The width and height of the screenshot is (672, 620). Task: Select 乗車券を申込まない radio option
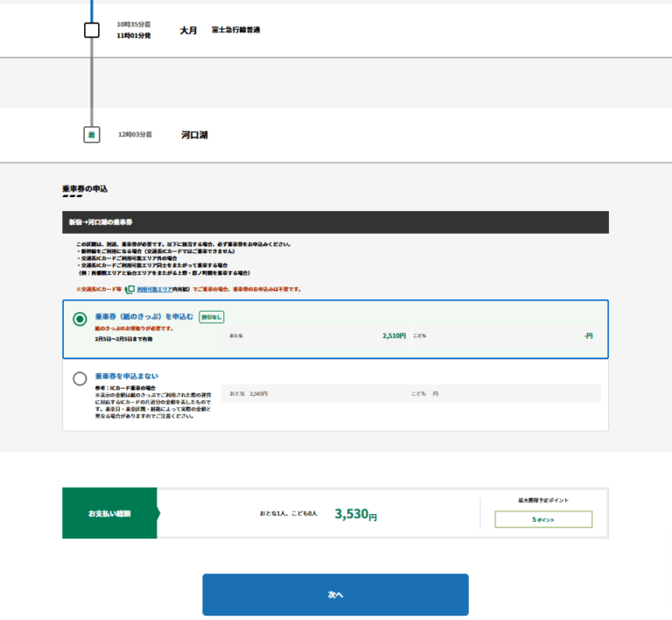tap(80, 379)
